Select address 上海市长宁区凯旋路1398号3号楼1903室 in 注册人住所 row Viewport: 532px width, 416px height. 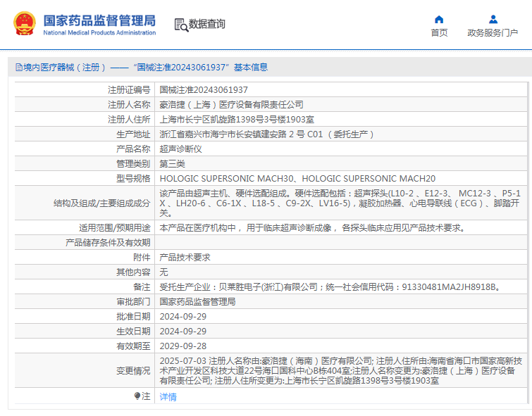237,120
